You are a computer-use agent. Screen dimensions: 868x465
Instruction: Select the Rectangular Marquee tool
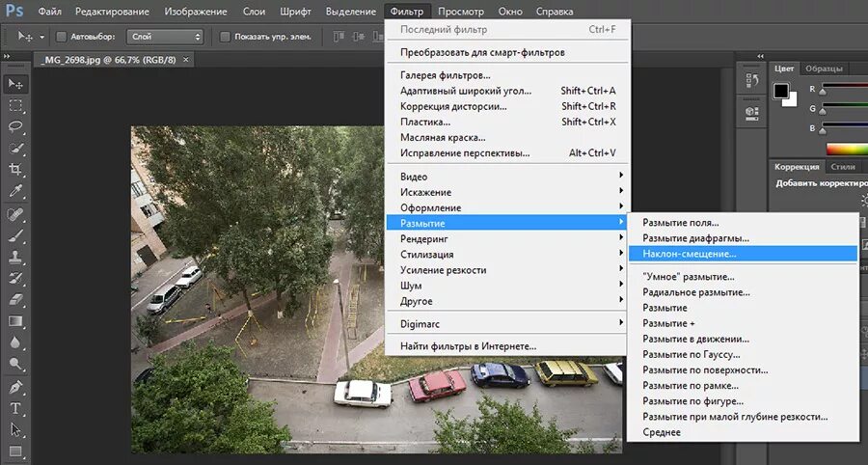[x=14, y=105]
